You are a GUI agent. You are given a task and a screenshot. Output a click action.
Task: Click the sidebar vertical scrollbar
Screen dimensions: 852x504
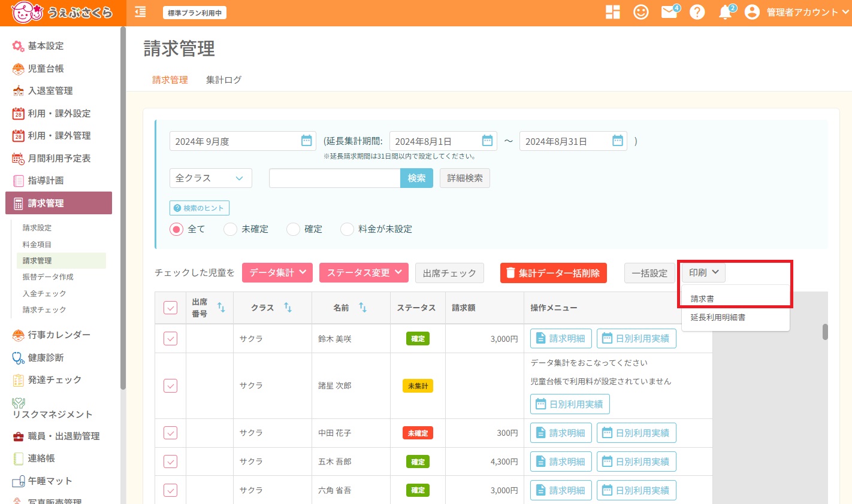[123, 207]
